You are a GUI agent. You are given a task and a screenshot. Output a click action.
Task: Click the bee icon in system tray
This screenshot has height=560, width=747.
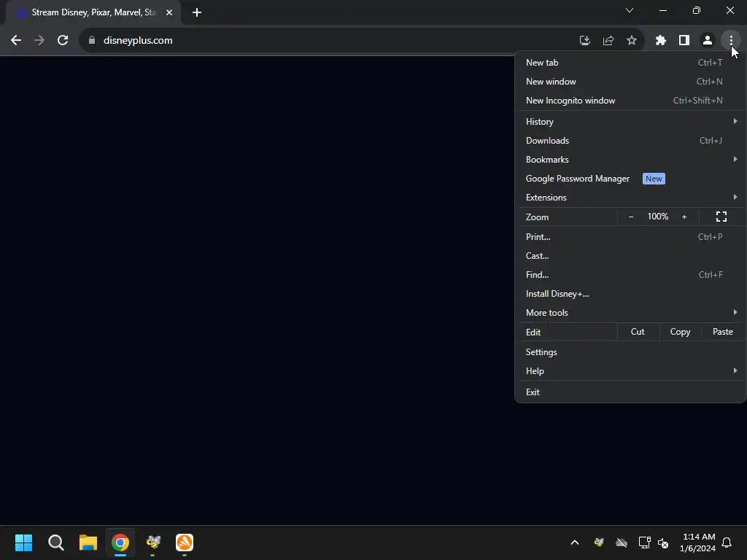point(599,542)
